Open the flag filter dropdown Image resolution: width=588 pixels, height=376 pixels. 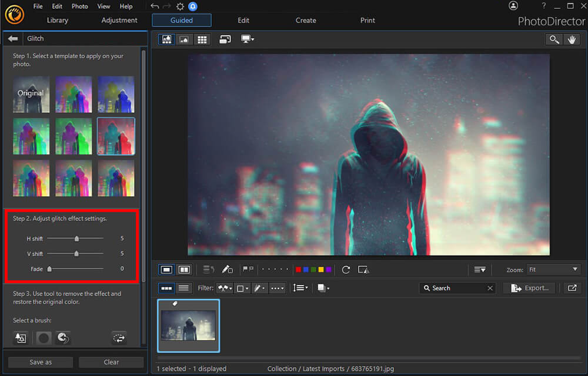[224, 288]
